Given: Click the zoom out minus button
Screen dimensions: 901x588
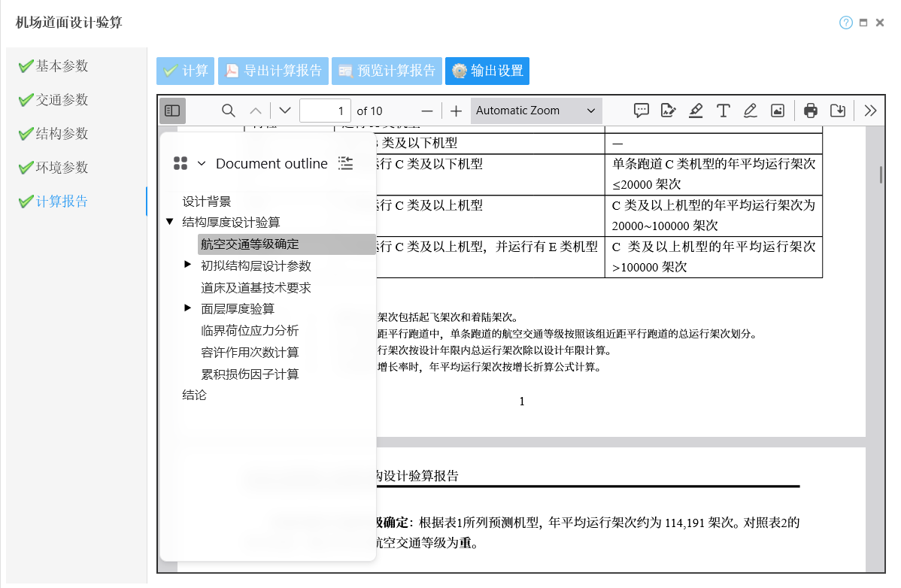Looking at the screenshot, I should click(x=426, y=111).
